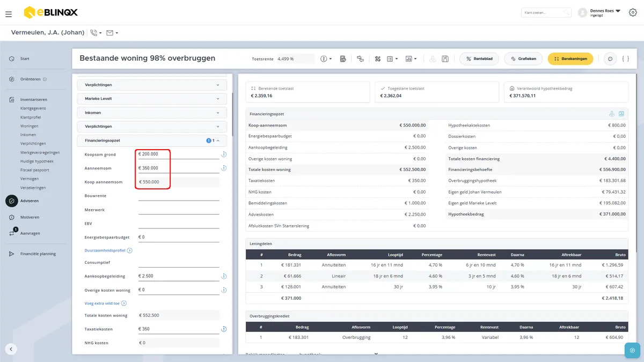
Task: Click the Berekeningen button
Action: [570, 58]
